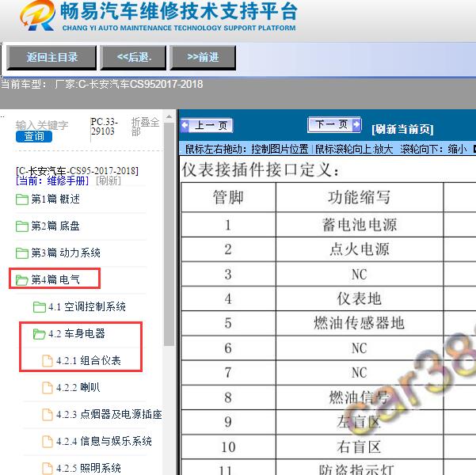Click the left sidebar scrollbar thumb
Image resolution: width=476 pixels, height=475 pixels.
(169, 234)
